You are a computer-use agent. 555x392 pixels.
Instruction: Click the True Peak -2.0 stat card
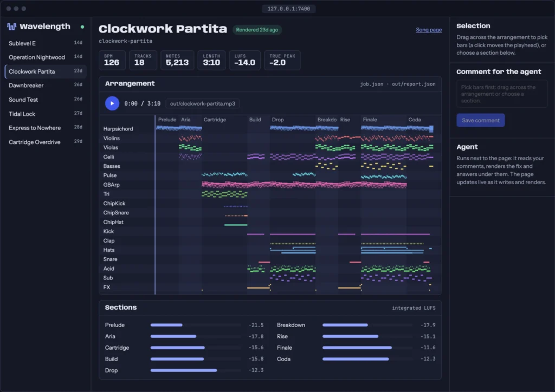point(282,60)
